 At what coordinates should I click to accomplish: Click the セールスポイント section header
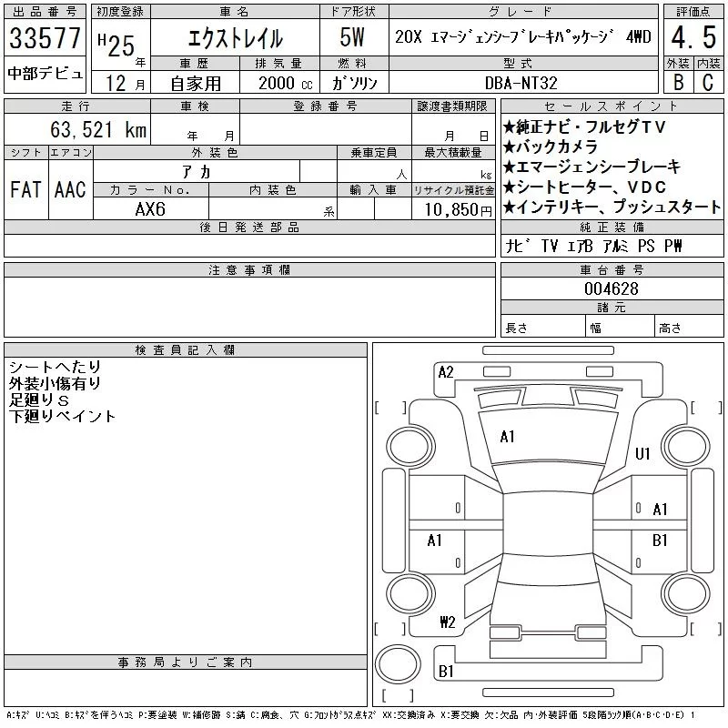pos(612,106)
